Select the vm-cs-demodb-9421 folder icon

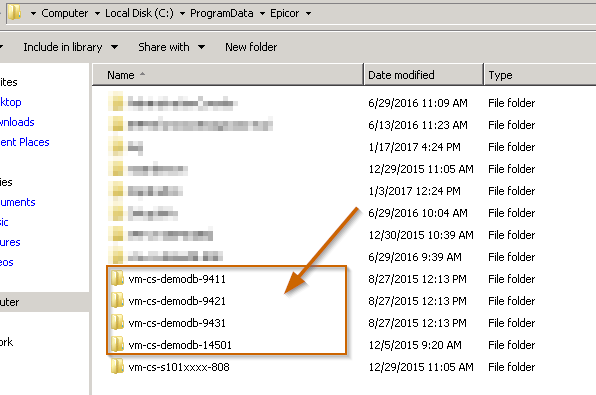[117, 300]
